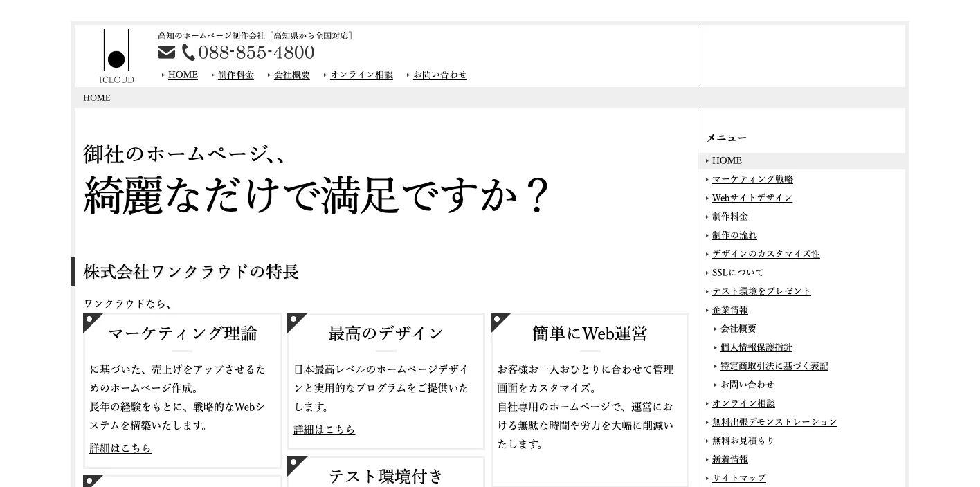The image size is (980, 487).
Task: Click the 最高のデザイン card heading
Action: click(386, 333)
